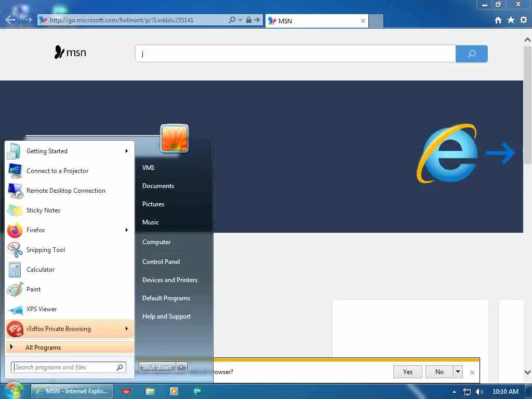This screenshot has height=399, width=532.
Task: Click the MSN - Internet Explorer taskbar button
Action: [x=72, y=391]
